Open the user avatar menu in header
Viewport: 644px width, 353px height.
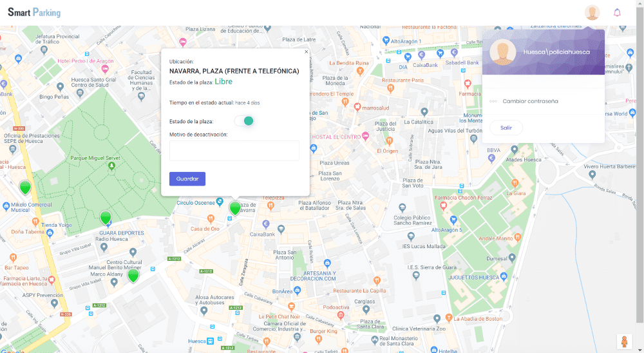point(592,13)
